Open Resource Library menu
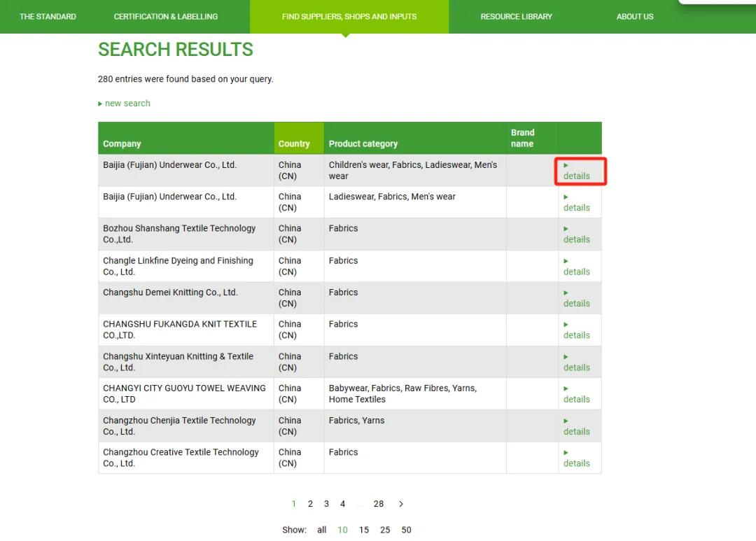 pos(517,16)
